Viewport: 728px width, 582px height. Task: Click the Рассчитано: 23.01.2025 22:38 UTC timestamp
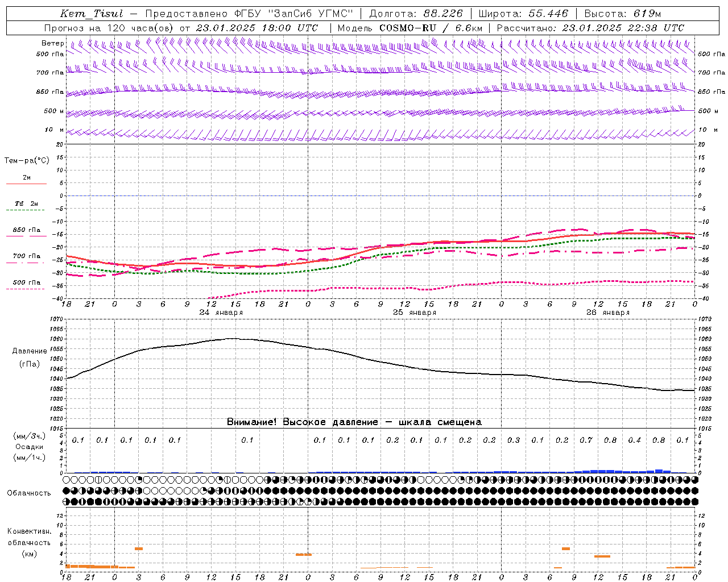point(590,28)
